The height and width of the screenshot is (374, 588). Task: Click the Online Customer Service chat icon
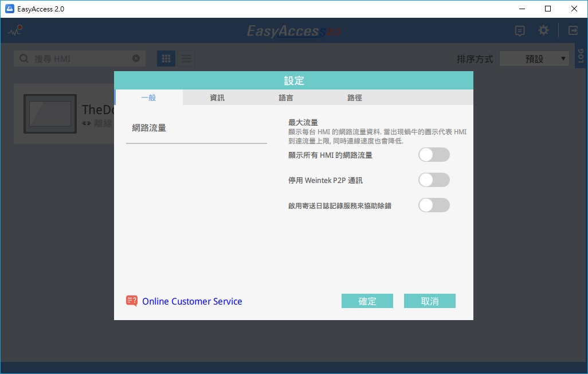point(132,301)
